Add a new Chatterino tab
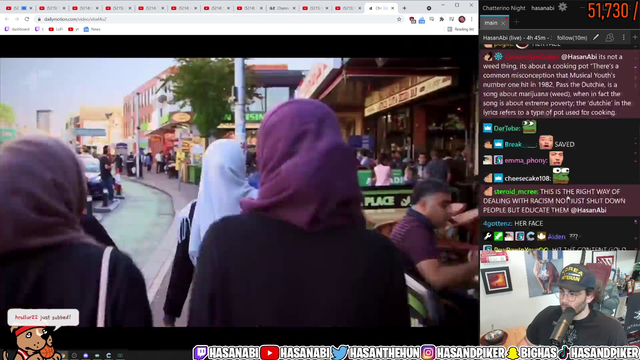640x360 pixels. (516, 22)
